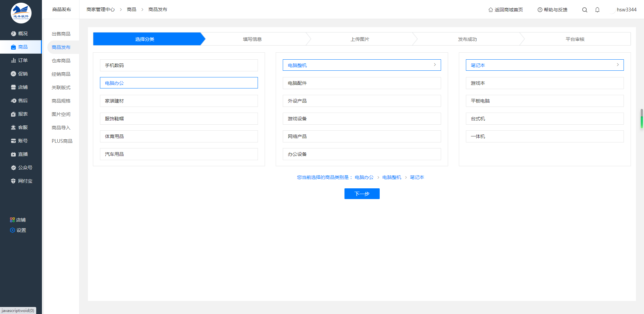The width and height of the screenshot is (644, 314).
Task: Click 笔记本 in selected category path
Action: coord(417,177)
